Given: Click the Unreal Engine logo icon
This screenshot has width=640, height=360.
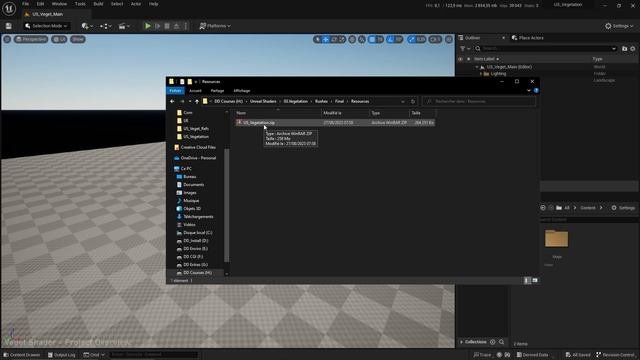Looking at the screenshot, I should [9, 8].
